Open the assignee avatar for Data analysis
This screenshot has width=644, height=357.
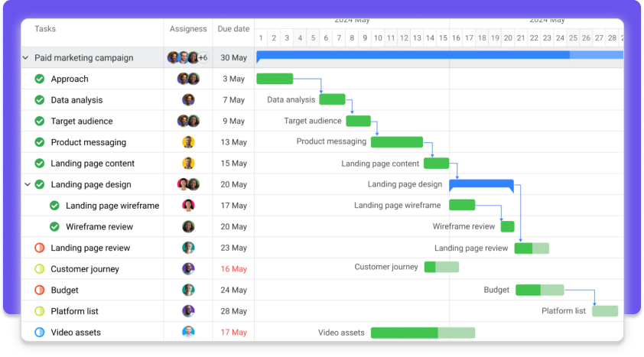click(x=188, y=99)
